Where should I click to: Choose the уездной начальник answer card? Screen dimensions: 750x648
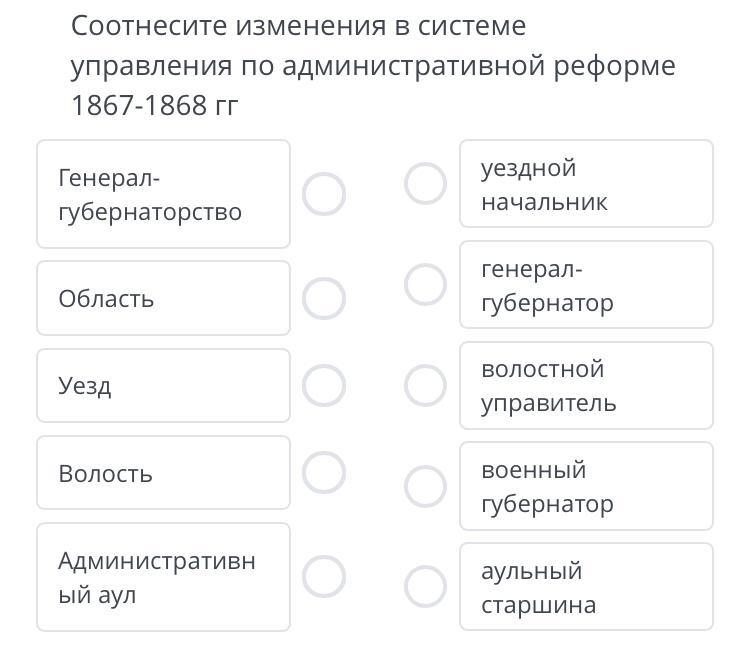pyautogui.click(x=586, y=184)
